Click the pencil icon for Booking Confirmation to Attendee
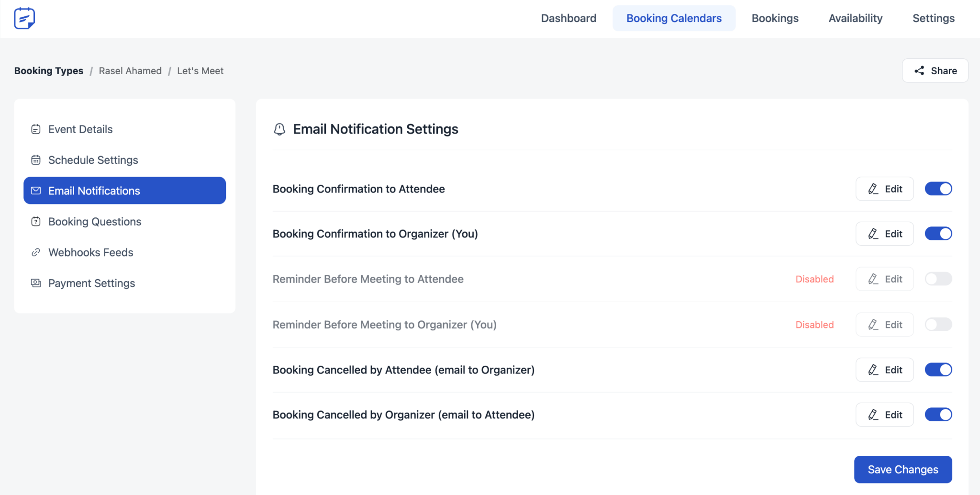 (x=873, y=189)
